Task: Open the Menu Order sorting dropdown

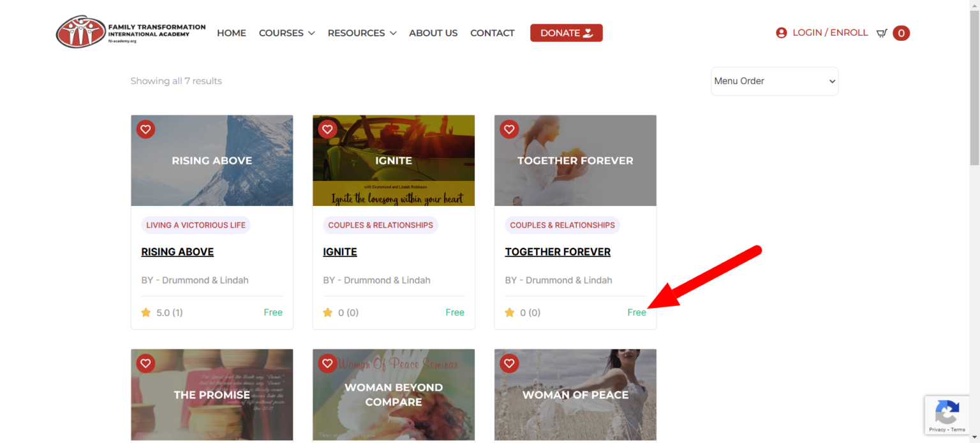Action: coord(775,81)
